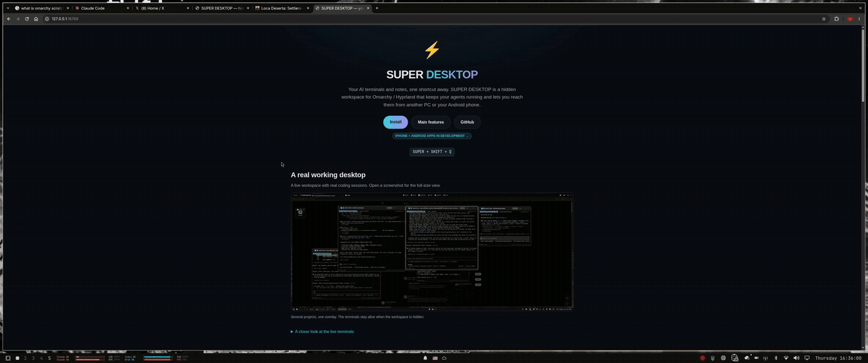The width and height of the screenshot is (868, 363).
Task: Click the cloud sync tray icon
Action: coord(747,358)
